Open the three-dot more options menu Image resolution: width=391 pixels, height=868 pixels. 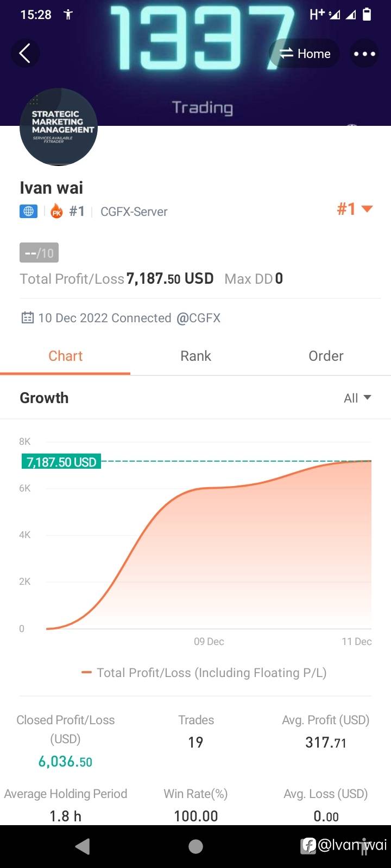coord(364,54)
